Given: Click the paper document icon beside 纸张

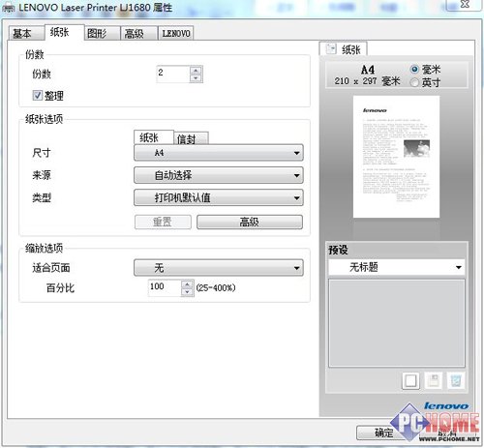Looking at the screenshot, I should (331, 49).
